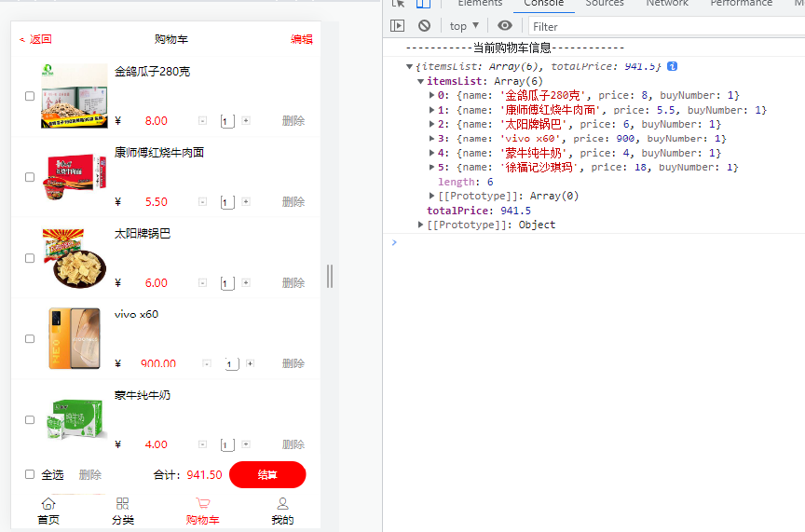Image resolution: width=805 pixels, height=532 pixels.
Task: Show the console sidebar panel icon
Action: click(x=398, y=26)
